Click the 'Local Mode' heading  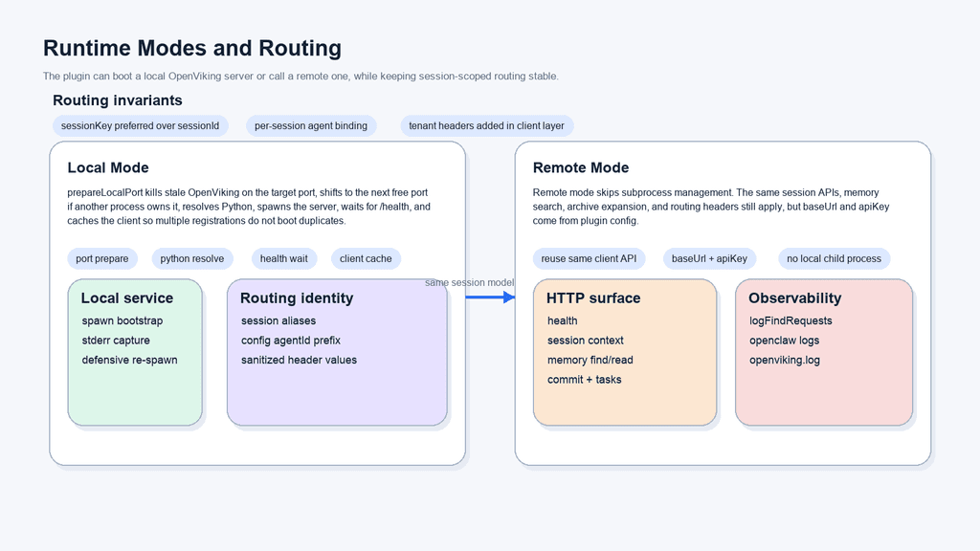tap(108, 168)
